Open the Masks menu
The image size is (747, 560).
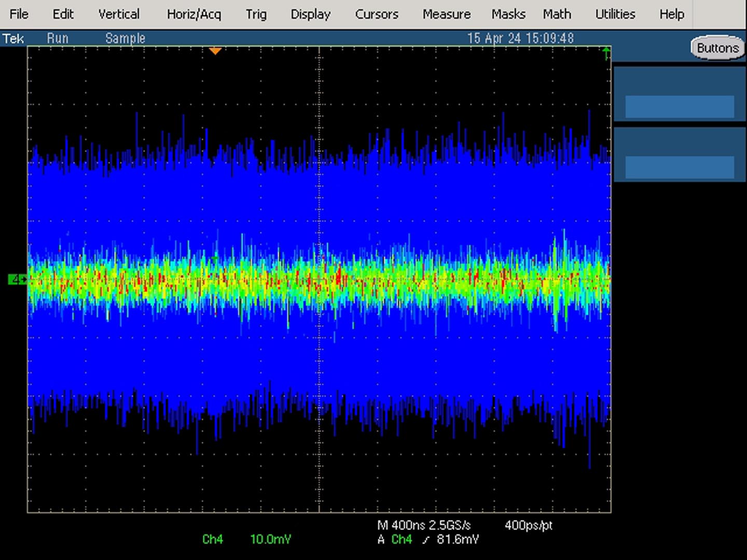(x=508, y=14)
